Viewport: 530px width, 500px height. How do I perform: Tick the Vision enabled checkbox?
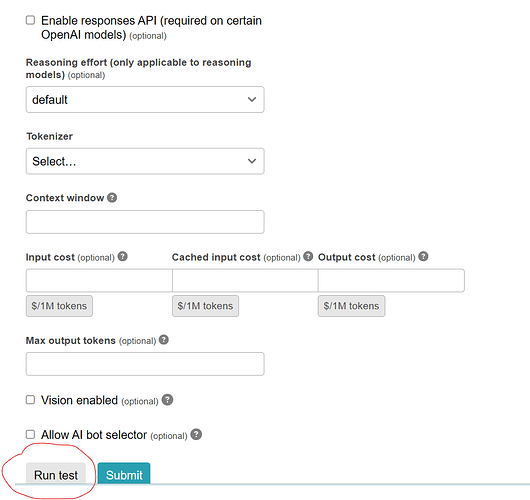coord(30,400)
